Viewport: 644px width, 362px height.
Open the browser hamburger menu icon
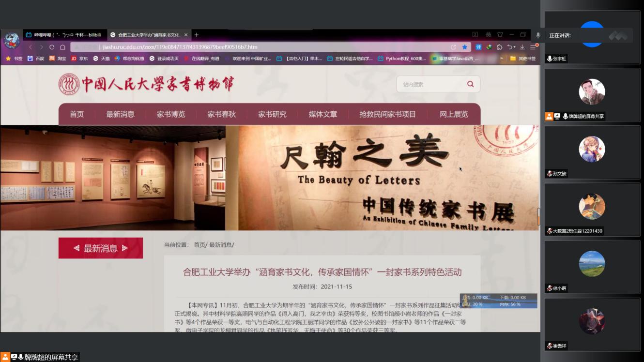point(533,47)
